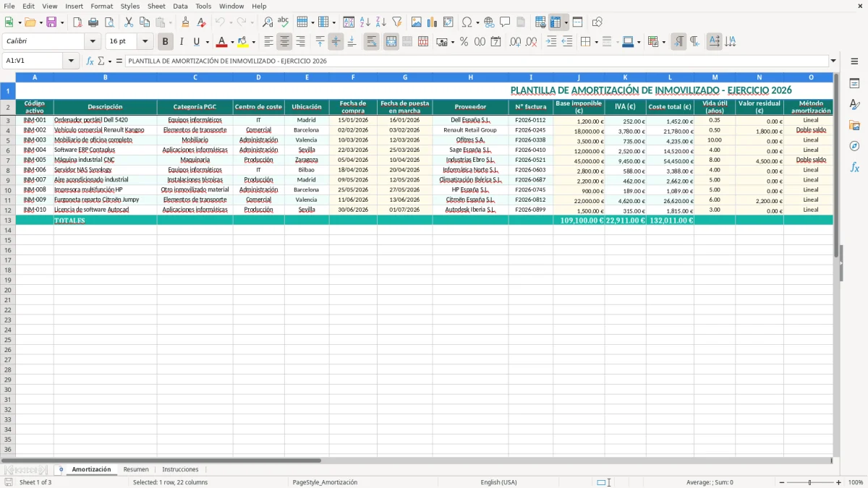This screenshot has height=488, width=868.
Task: Open the Tools menu
Action: 203,6
